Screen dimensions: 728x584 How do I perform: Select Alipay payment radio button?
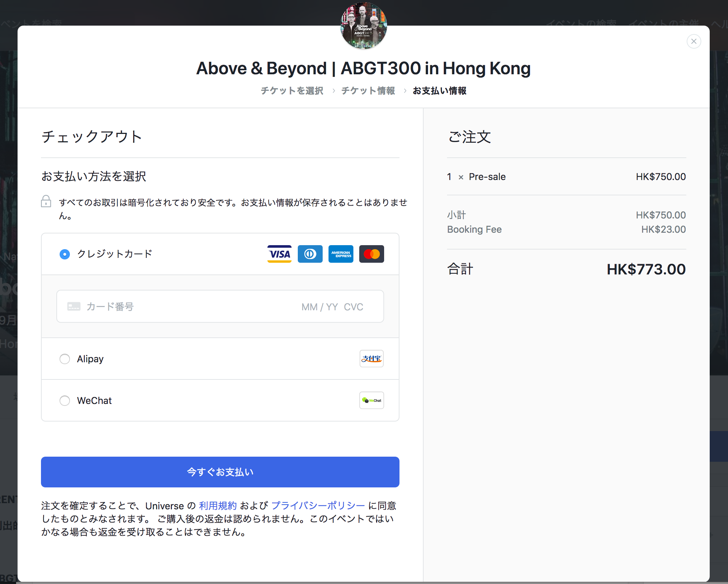point(65,359)
